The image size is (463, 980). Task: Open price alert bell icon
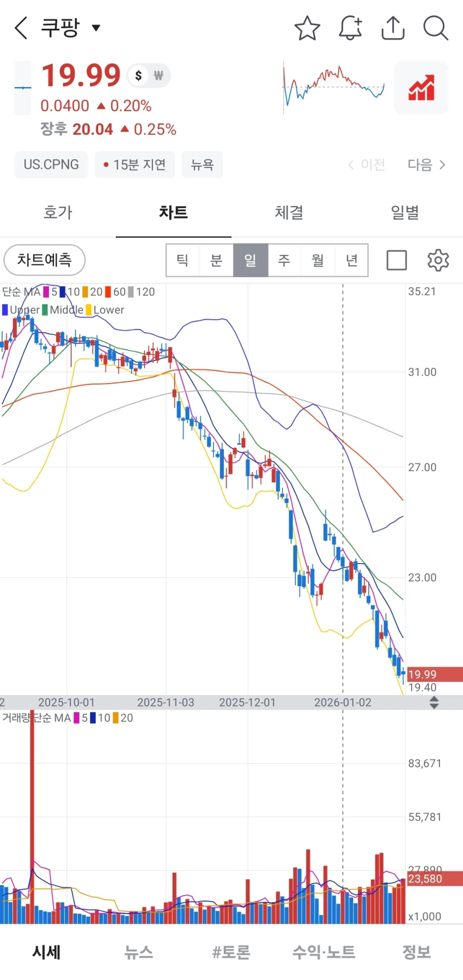pyautogui.click(x=350, y=28)
